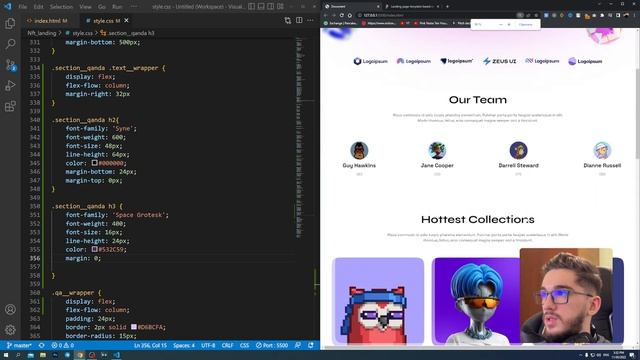Image resolution: width=640 pixels, height=360 pixels.
Task: Open the notifications bell in status bar
Action: (311, 345)
